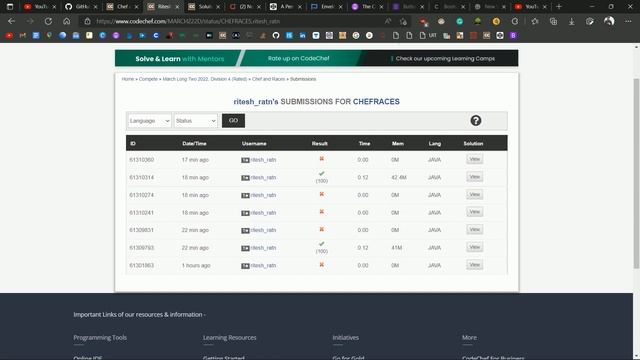Screen dimensions: 640x360
Task: Open the browser downloads icon
Action: (571, 21)
